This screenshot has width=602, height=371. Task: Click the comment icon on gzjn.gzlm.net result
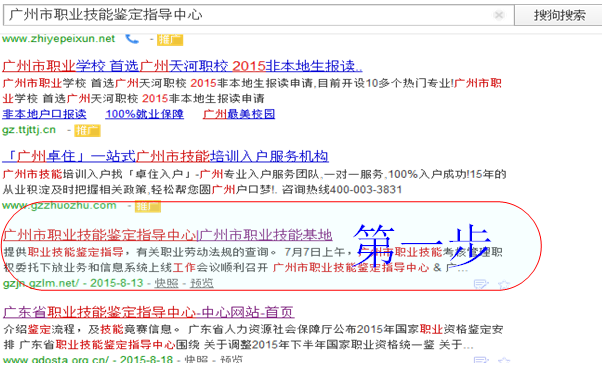pos(481,284)
